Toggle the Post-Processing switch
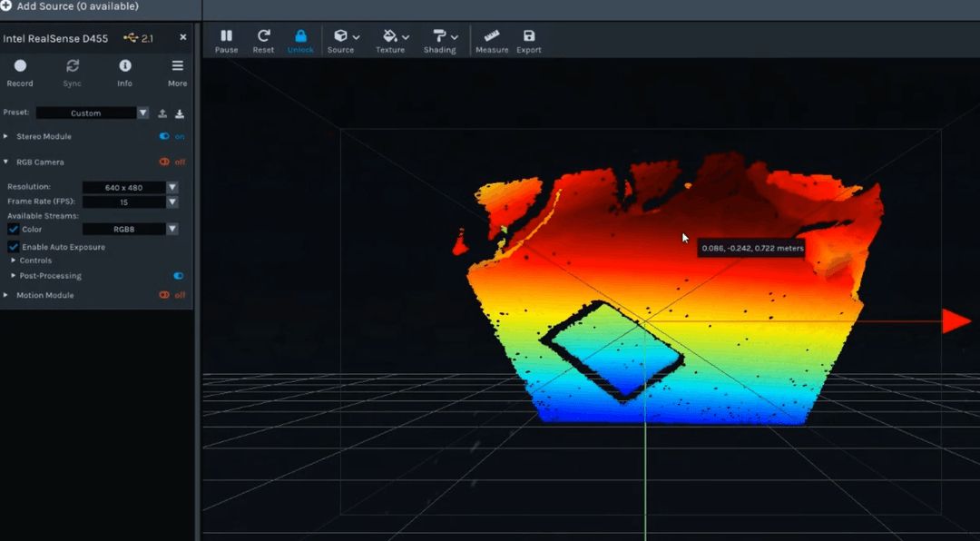This screenshot has width=980, height=541. [178, 276]
